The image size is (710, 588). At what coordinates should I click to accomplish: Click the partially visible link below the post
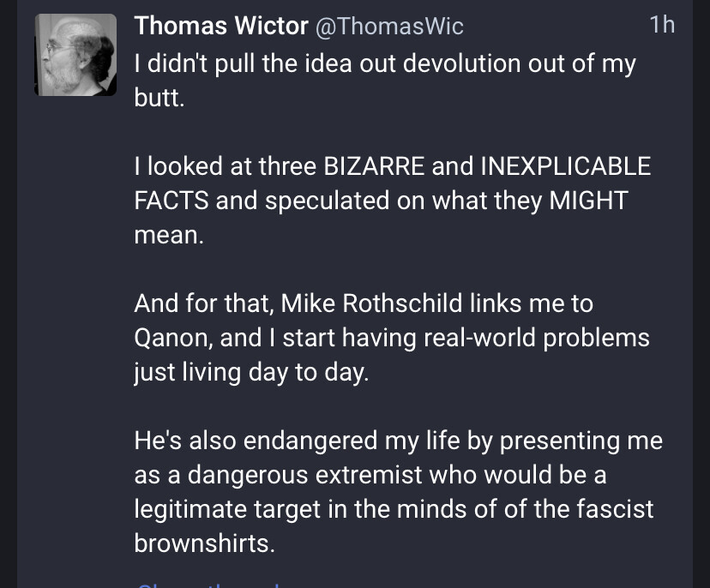pyautogui.click(x=214, y=585)
